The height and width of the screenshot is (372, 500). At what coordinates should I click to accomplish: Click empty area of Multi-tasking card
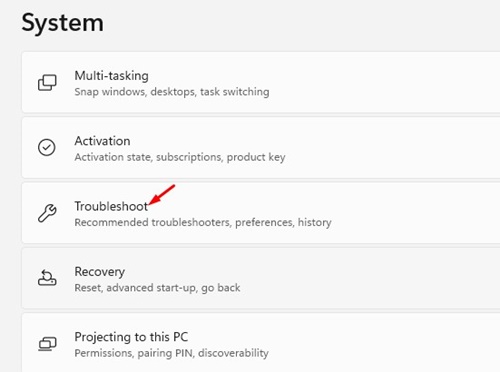pos(383,82)
